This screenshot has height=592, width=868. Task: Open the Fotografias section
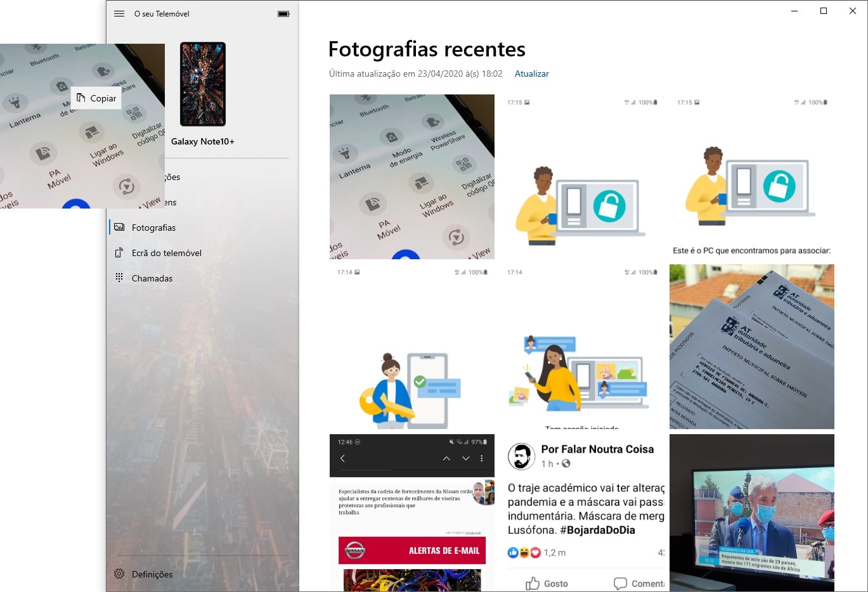point(203,228)
